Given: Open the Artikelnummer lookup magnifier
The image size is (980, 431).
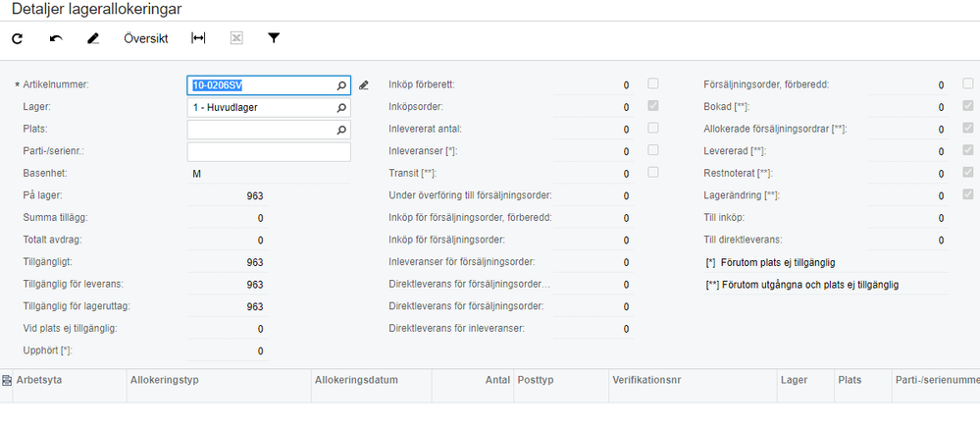Looking at the screenshot, I should 341,84.
